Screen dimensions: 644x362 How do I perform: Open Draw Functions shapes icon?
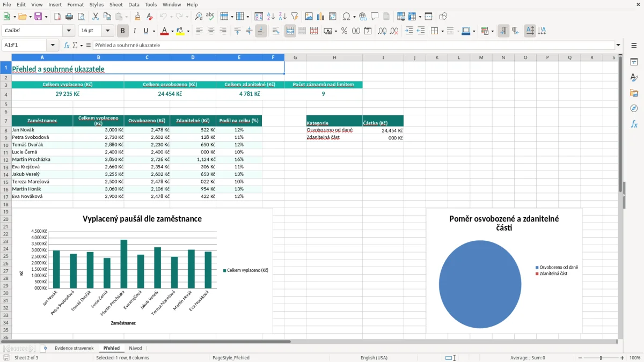(x=443, y=17)
